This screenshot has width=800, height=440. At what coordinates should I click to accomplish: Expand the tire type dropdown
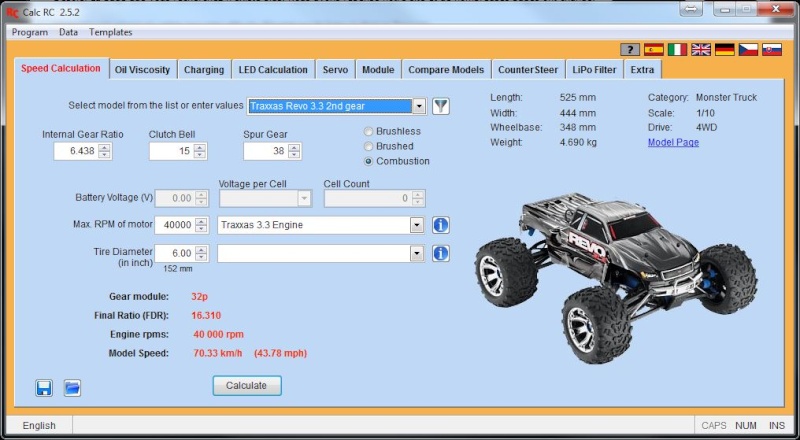point(417,253)
